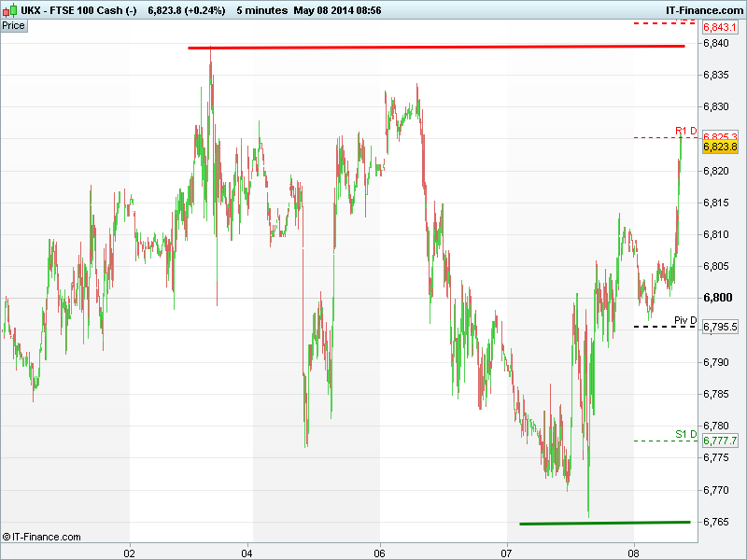Screen dimensions: 747x560
Task: Click the 06 date label on time axis
Action: pos(379,553)
